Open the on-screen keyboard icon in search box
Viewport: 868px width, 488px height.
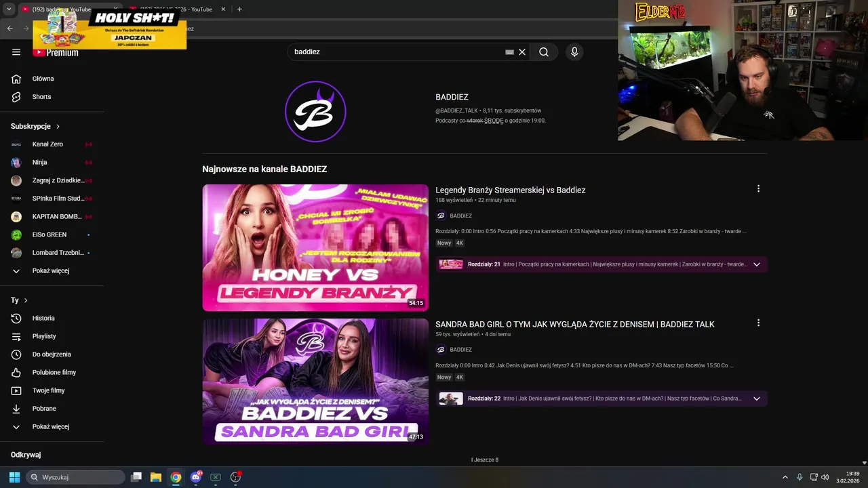[x=509, y=52]
